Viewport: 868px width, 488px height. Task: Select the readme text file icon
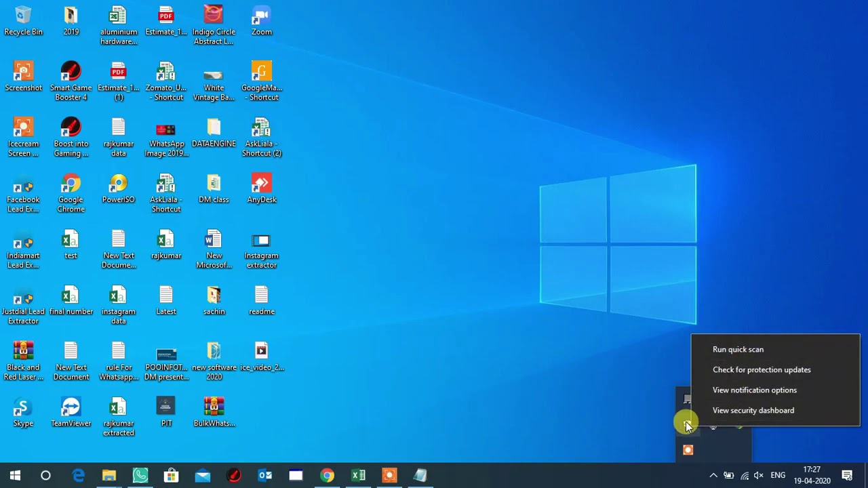pyautogui.click(x=262, y=301)
